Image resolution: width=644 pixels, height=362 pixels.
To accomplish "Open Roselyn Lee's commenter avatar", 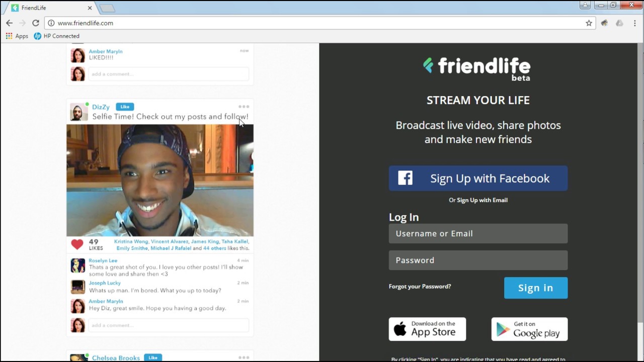I will 78,265.
